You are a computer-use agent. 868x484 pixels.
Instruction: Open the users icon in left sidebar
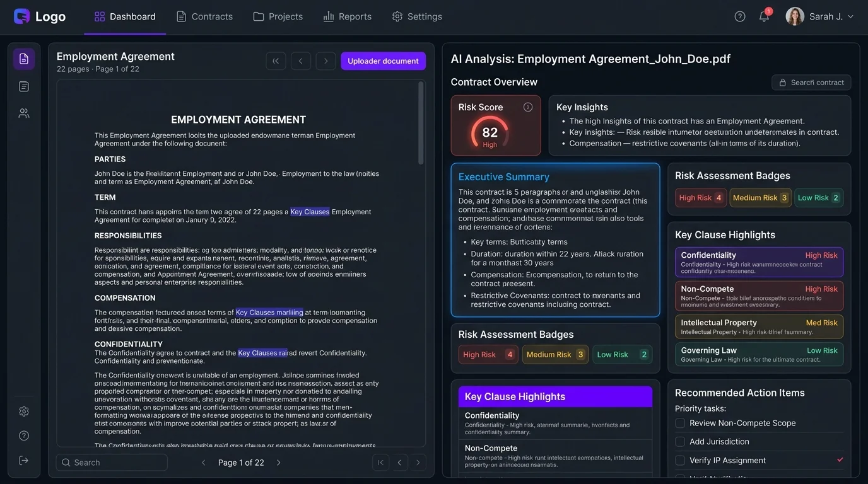coord(24,113)
